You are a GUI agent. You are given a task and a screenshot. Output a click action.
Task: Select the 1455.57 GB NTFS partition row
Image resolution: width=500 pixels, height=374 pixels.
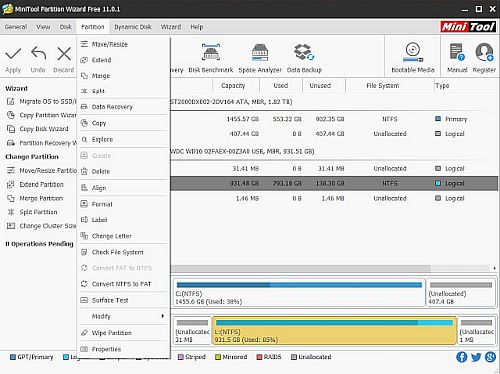334,119
